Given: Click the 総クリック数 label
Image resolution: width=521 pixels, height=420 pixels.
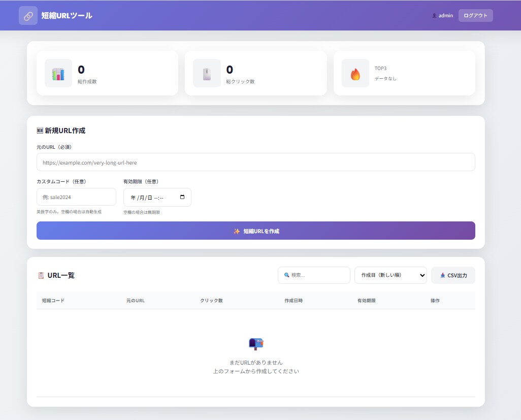Looking at the screenshot, I should pyautogui.click(x=240, y=81).
